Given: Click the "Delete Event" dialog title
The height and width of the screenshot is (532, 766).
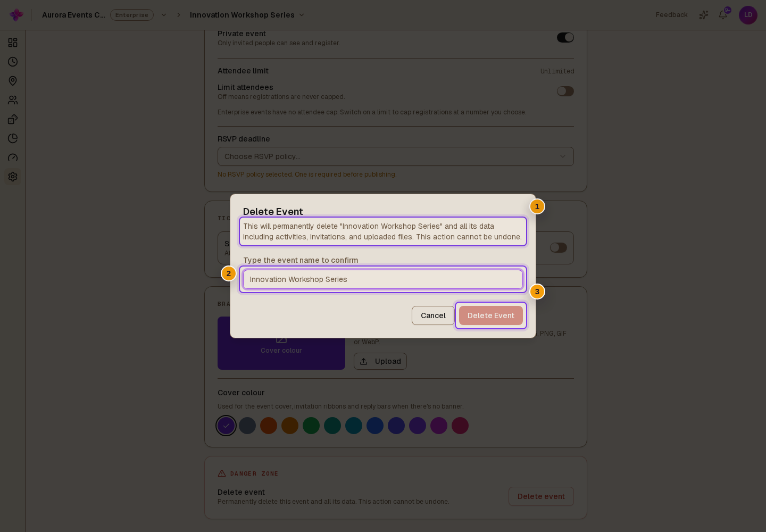Looking at the screenshot, I should 273,211.
